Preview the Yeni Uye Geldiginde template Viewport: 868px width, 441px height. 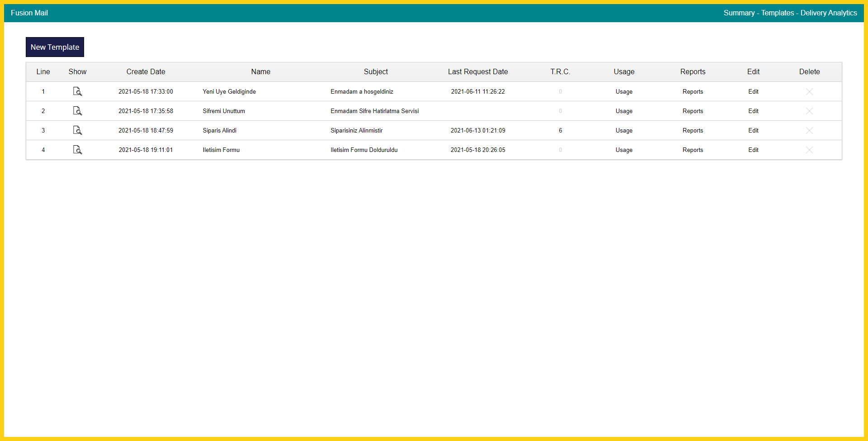pyautogui.click(x=77, y=91)
